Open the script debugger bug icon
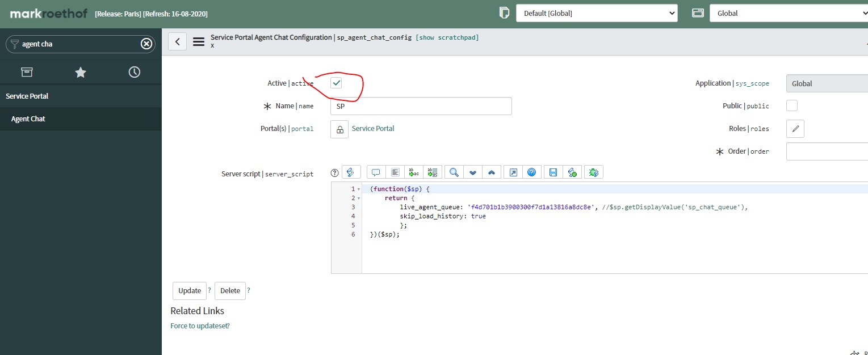Screen dimensions: 868x355 [x=594, y=172]
